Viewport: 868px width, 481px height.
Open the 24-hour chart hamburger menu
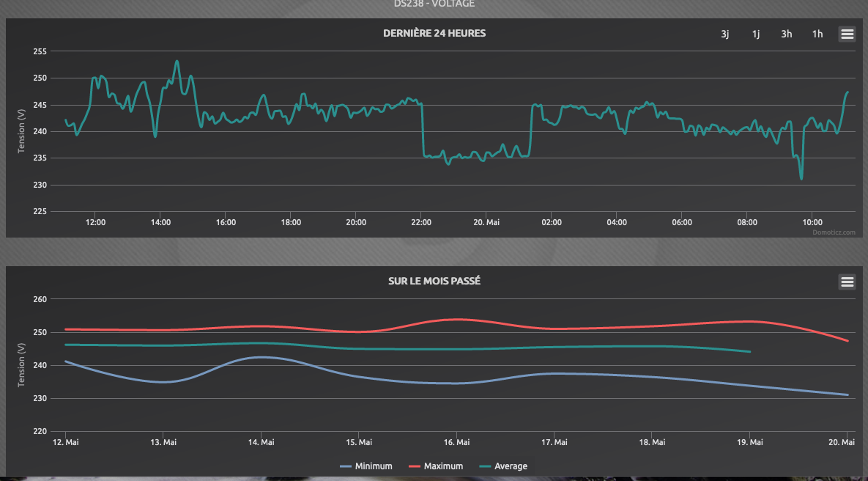pyautogui.click(x=847, y=34)
